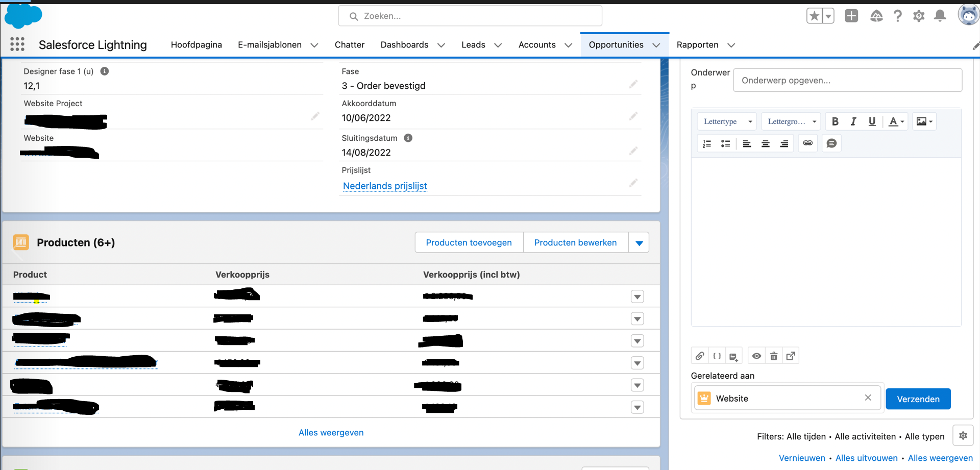Toggle bold formatting in the email editor

(835, 121)
